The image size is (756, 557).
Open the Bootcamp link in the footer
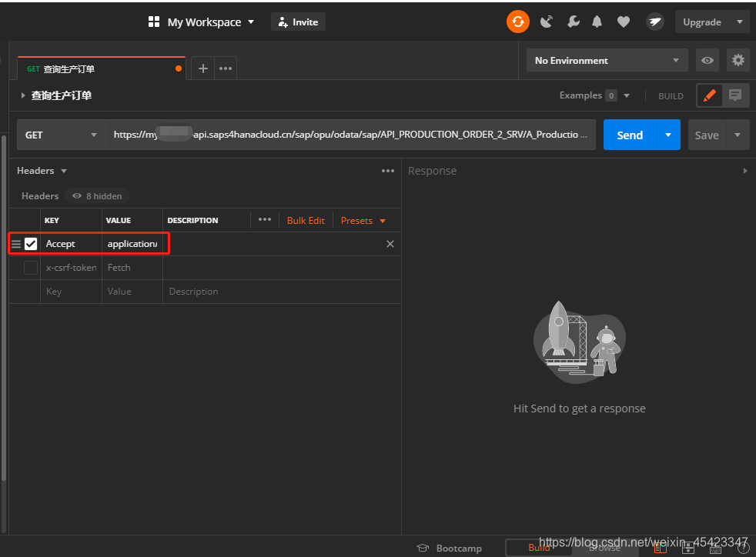[x=459, y=549]
